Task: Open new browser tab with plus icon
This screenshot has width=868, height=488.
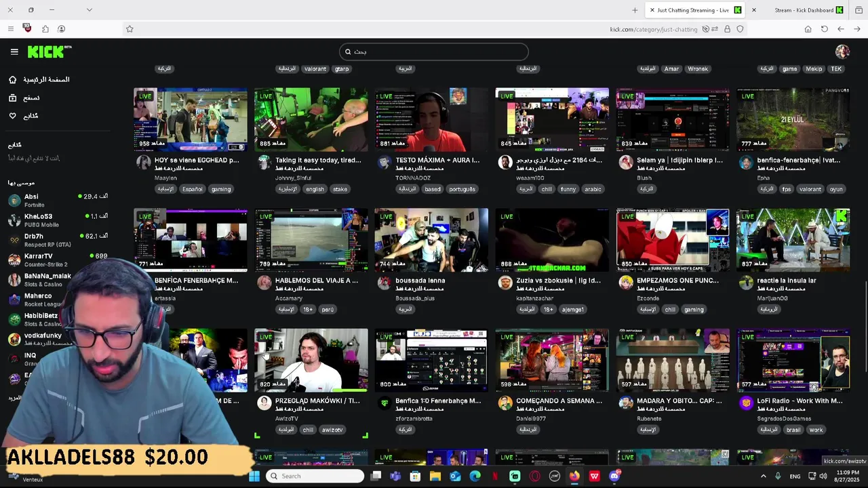Action: tap(635, 10)
